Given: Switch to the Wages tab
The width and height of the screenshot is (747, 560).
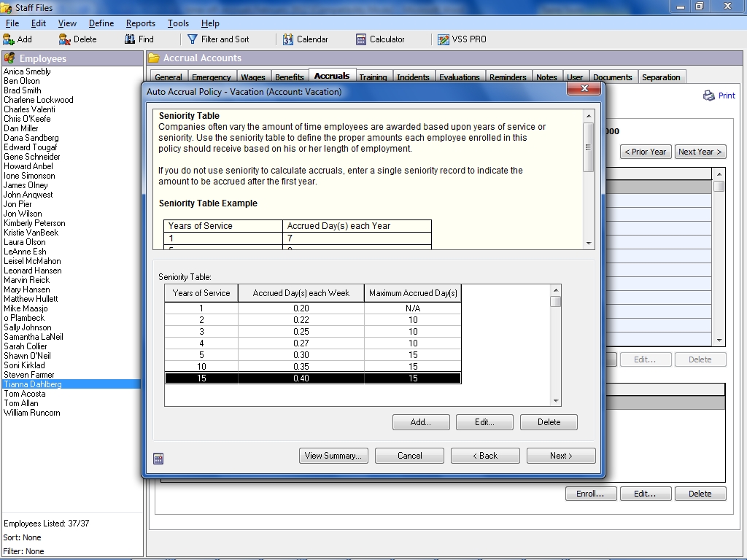Looking at the screenshot, I should click(253, 75).
